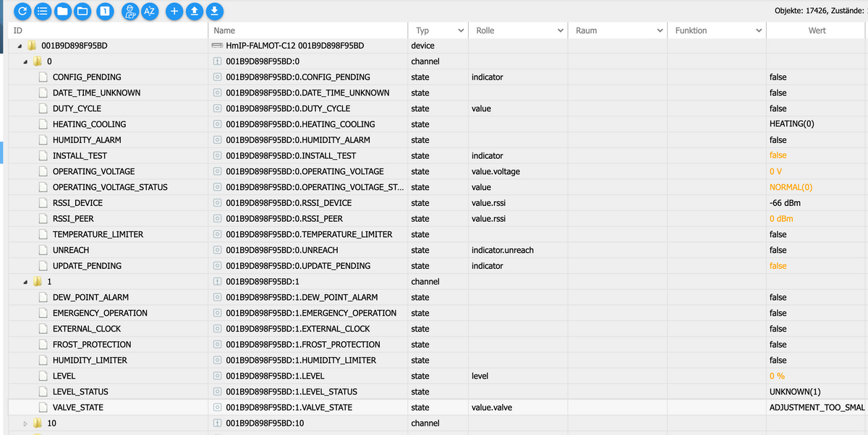Toggle expert mode icon
This screenshot has width=868, height=435.
coord(130,11)
